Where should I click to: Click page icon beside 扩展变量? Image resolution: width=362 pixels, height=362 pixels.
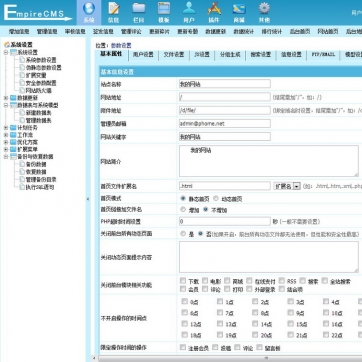tap(22, 75)
